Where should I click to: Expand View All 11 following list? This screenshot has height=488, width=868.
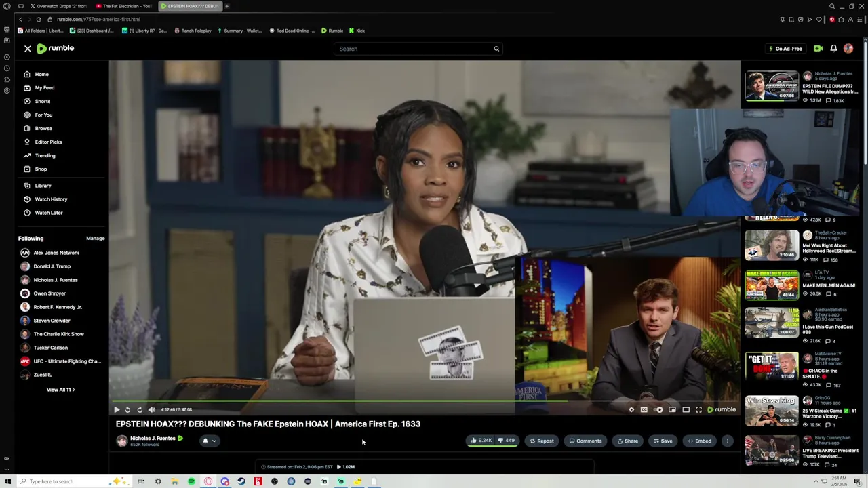pos(60,390)
